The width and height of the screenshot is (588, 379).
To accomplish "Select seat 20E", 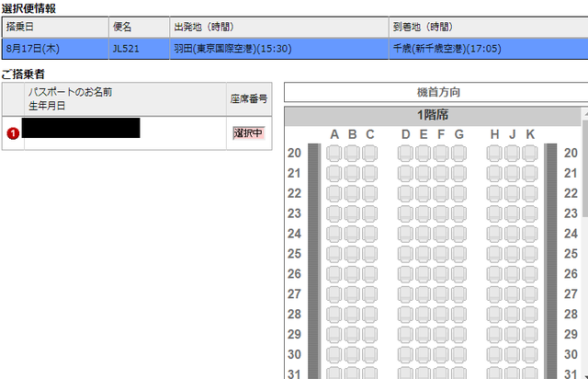I will [423, 154].
